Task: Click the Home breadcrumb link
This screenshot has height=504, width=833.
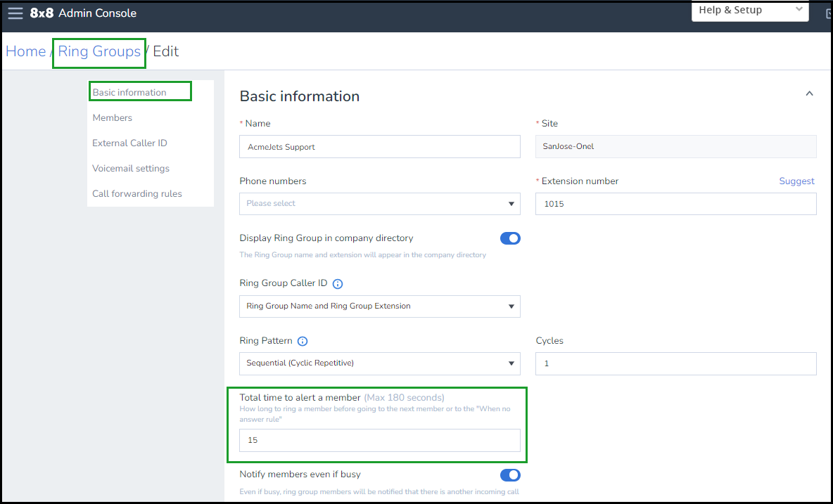Action: pyautogui.click(x=25, y=51)
